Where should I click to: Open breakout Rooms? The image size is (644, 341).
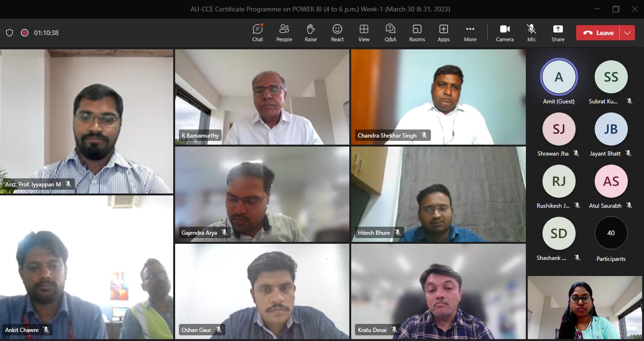point(417,33)
